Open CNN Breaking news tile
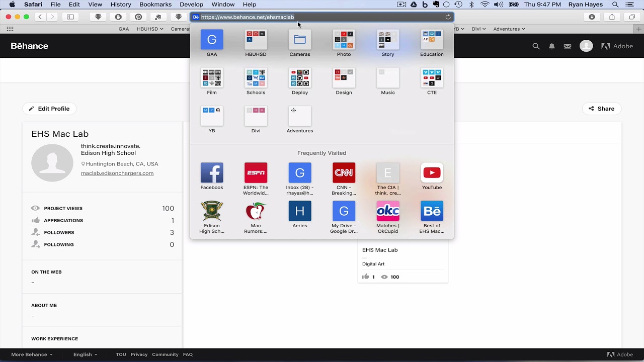This screenshot has height=362, width=644. click(344, 173)
